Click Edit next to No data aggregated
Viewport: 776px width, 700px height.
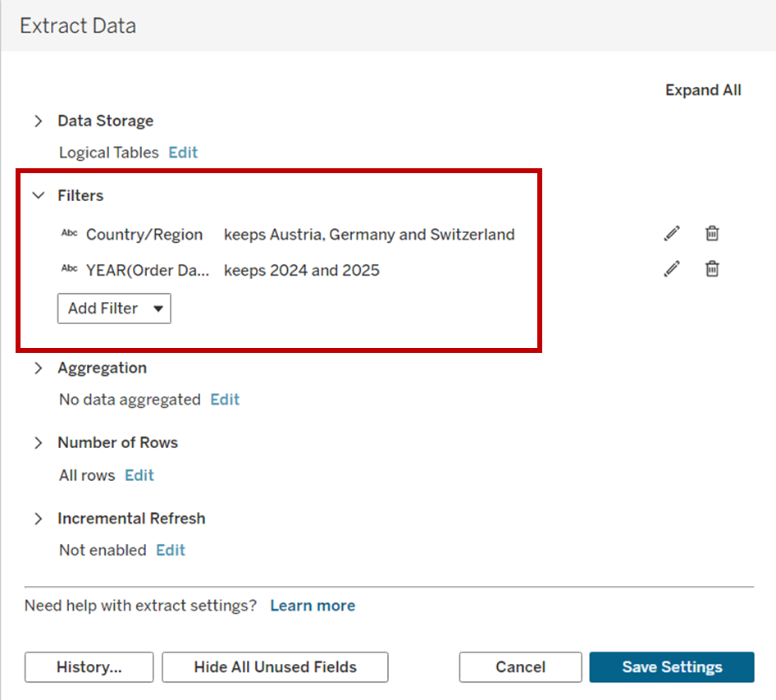[x=225, y=400]
